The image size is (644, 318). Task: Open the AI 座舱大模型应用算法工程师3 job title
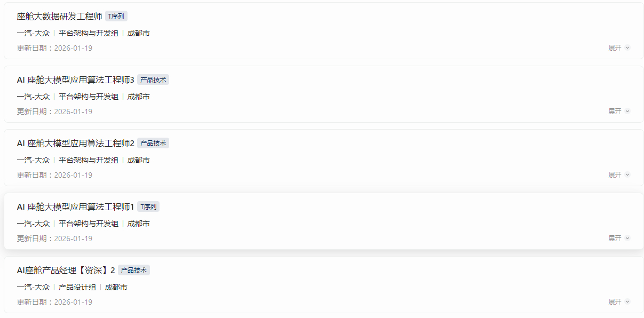pyautogui.click(x=75, y=80)
